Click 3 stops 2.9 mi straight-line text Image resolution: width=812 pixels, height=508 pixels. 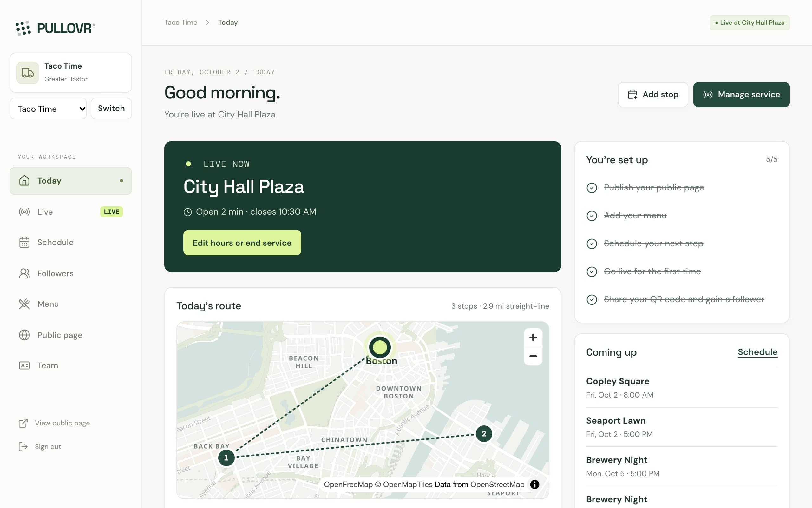click(500, 306)
